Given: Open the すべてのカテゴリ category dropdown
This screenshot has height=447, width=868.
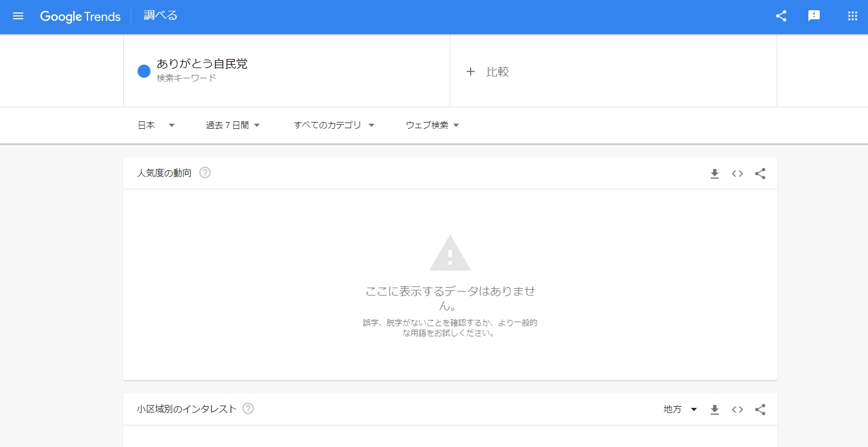Looking at the screenshot, I should 334,125.
